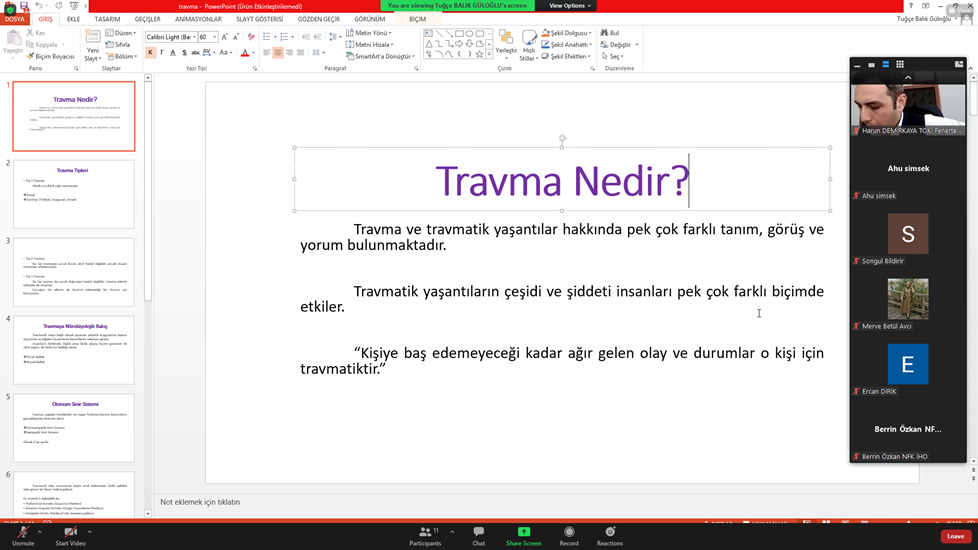Click the Biçim Boyacısı button
Screen dimensions: 978x550
pos(50,56)
